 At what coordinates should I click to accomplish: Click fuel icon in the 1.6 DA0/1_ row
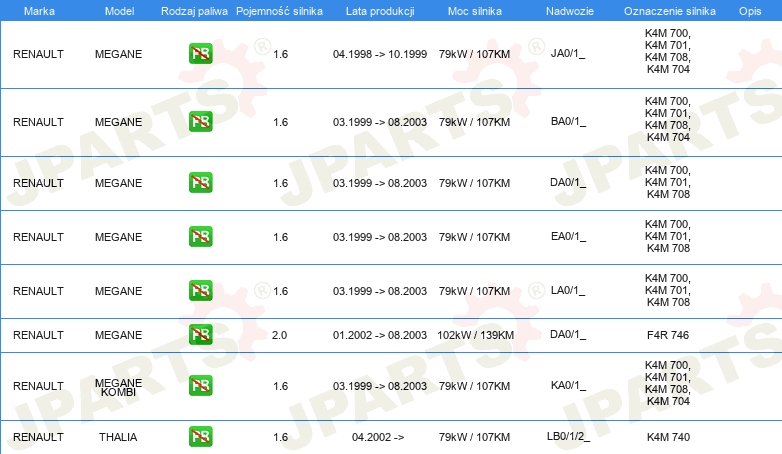(x=201, y=183)
